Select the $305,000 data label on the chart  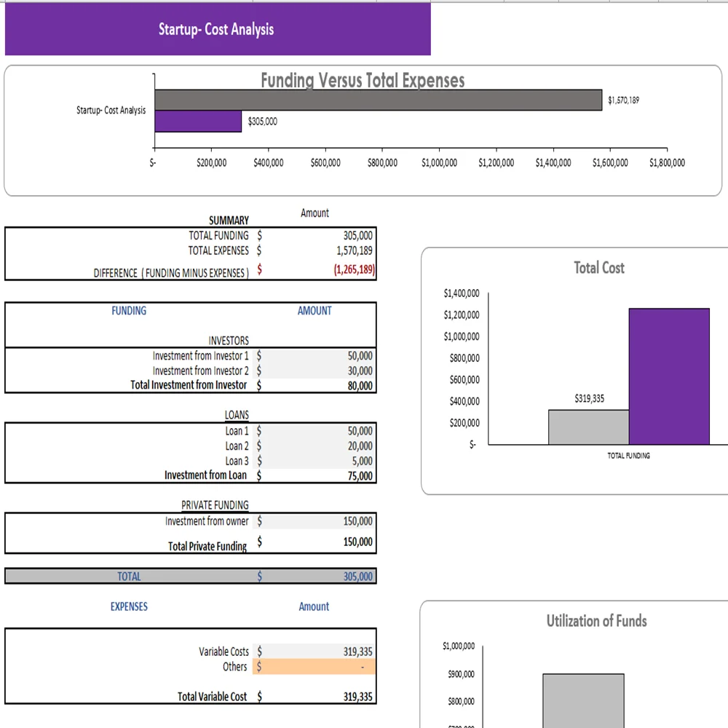point(262,122)
